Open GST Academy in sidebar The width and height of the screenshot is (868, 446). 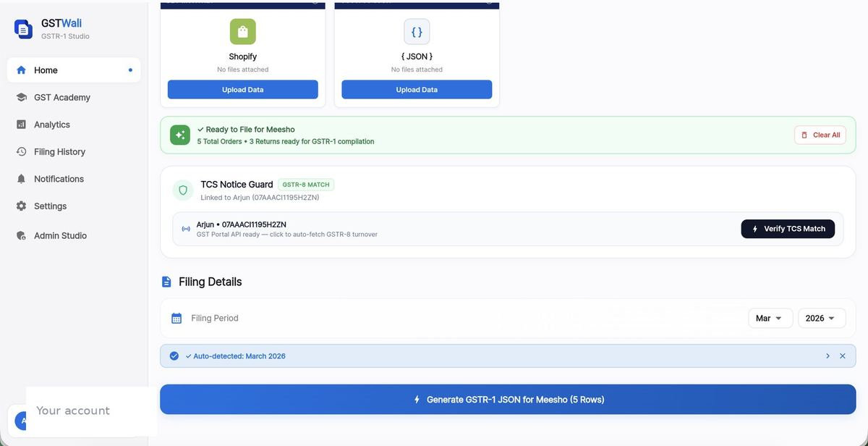coord(74,98)
